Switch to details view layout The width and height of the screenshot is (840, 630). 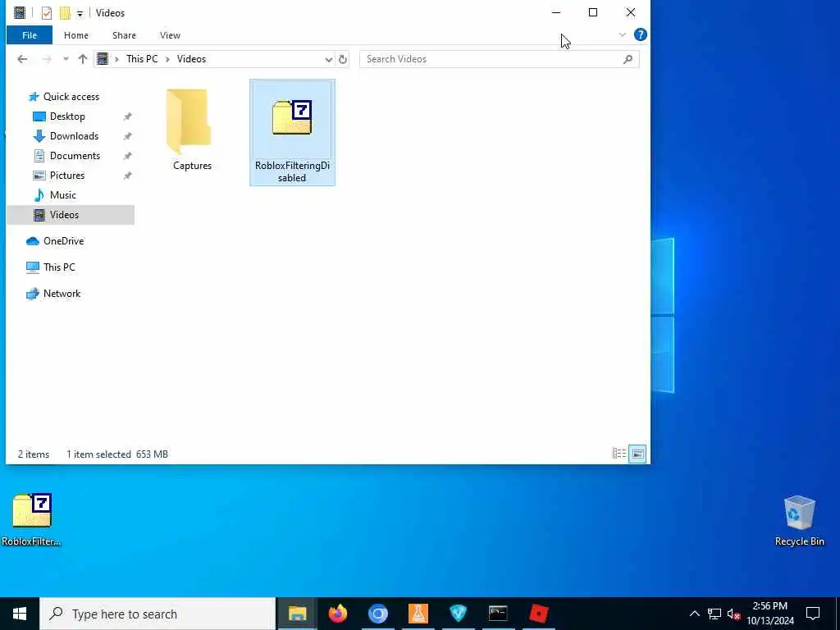click(x=619, y=454)
